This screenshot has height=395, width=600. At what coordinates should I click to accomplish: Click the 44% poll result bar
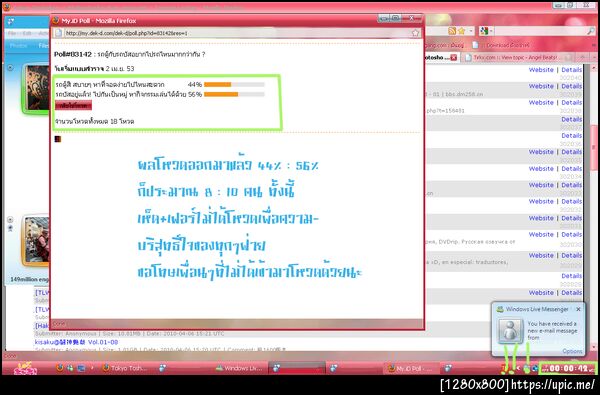coord(234,85)
